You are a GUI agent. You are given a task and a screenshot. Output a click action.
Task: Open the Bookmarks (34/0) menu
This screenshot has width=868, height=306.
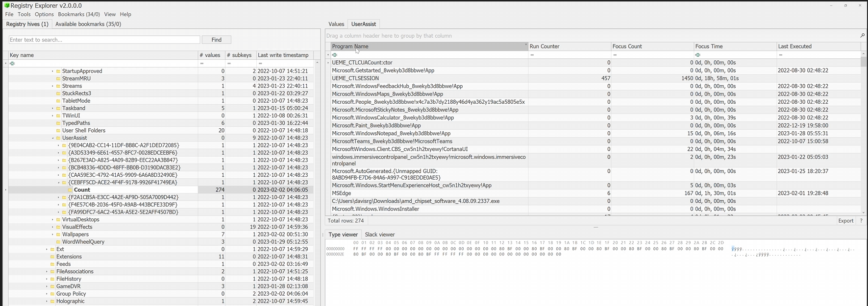pyautogui.click(x=79, y=14)
